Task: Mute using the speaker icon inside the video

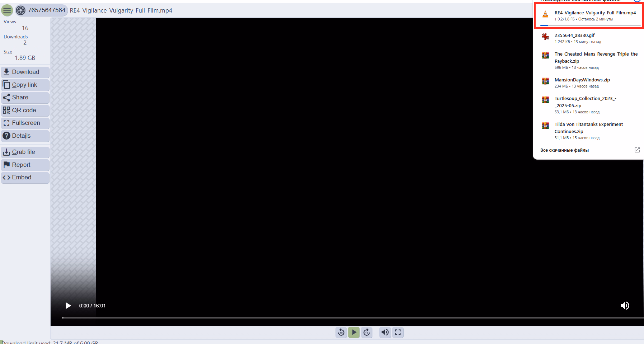Action: point(625,306)
